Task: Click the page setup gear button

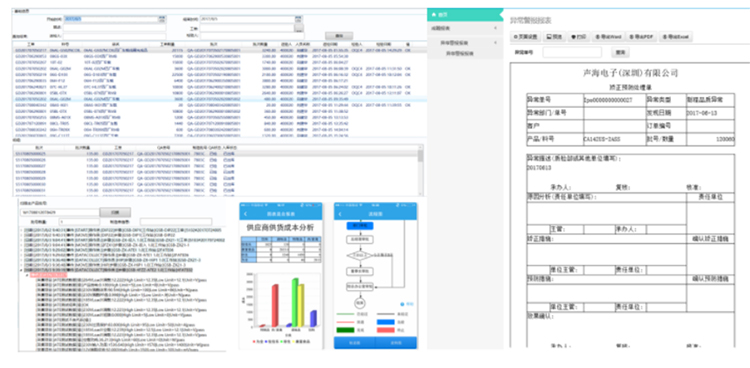Action: pyautogui.click(x=526, y=36)
